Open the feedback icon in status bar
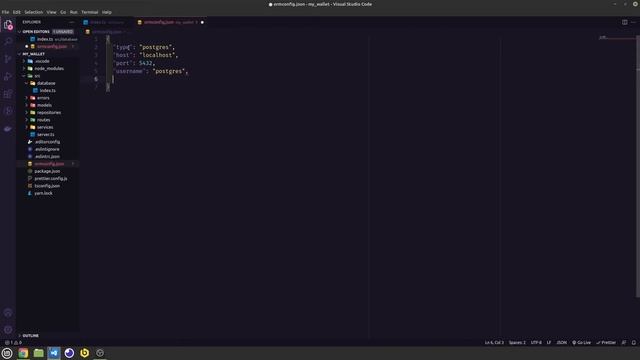 pyautogui.click(x=624, y=342)
